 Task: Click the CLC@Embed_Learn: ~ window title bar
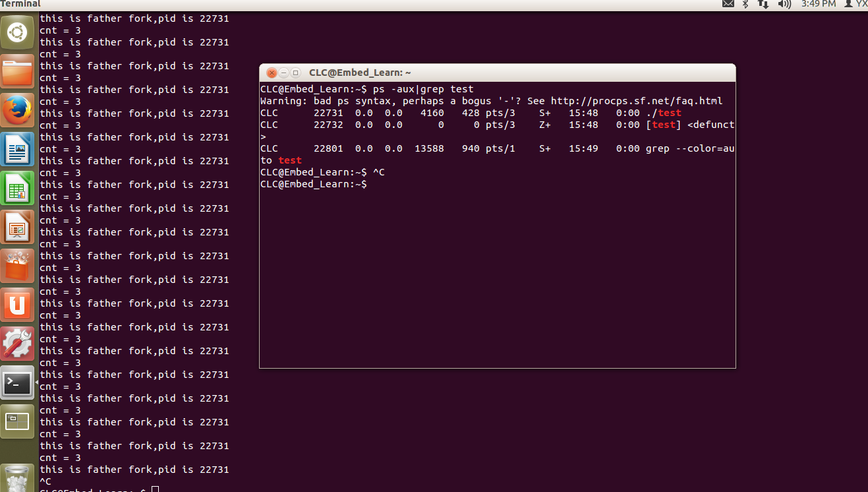(x=497, y=73)
